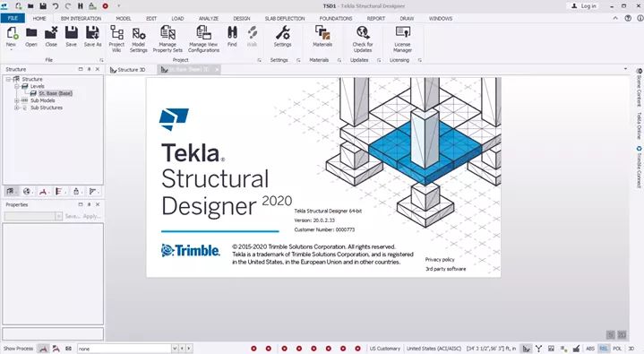Image resolution: width=644 pixels, height=354 pixels.
Task: Toggle ABS coordinate mode
Action: click(590, 349)
